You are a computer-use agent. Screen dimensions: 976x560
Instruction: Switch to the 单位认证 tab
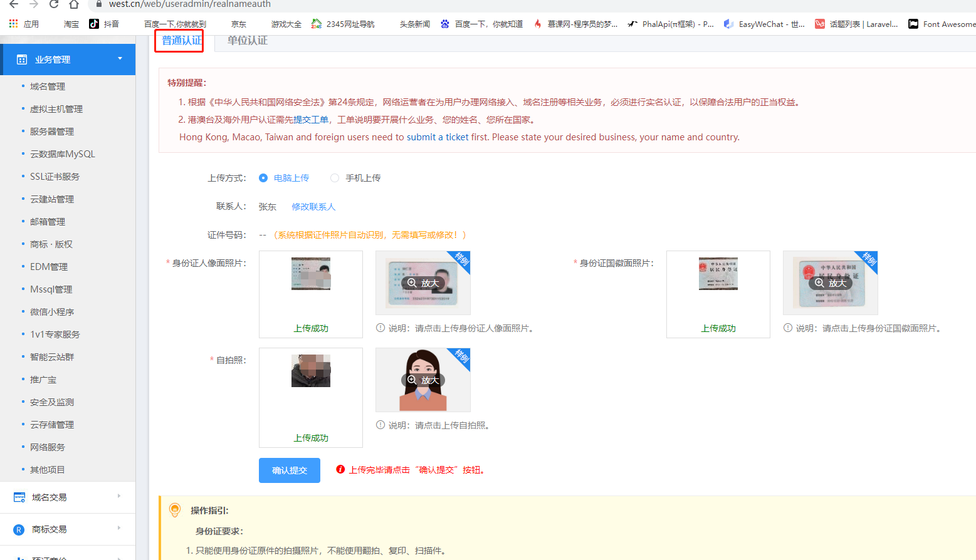click(247, 41)
